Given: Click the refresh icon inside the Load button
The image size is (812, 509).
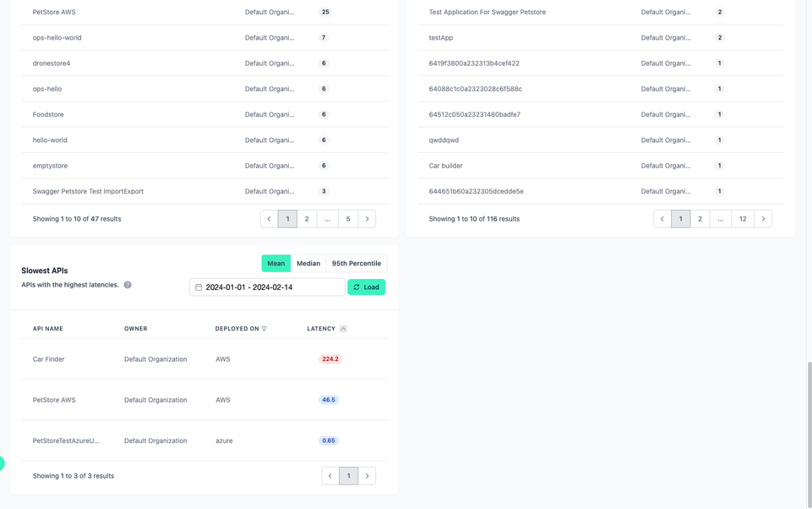Looking at the screenshot, I should pyautogui.click(x=356, y=287).
